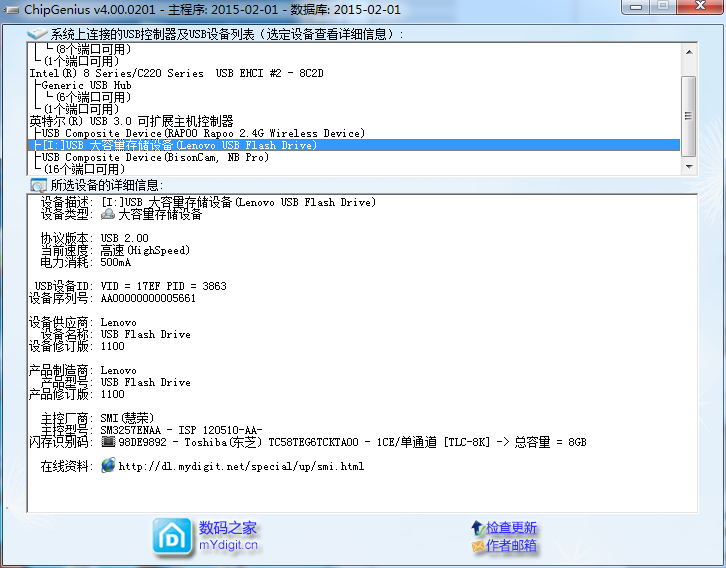Open the 数码之家 link

(x=227, y=527)
